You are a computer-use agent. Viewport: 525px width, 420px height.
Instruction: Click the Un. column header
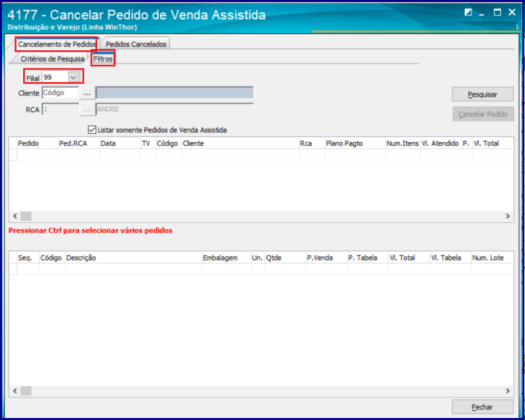[x=258, y=258]
